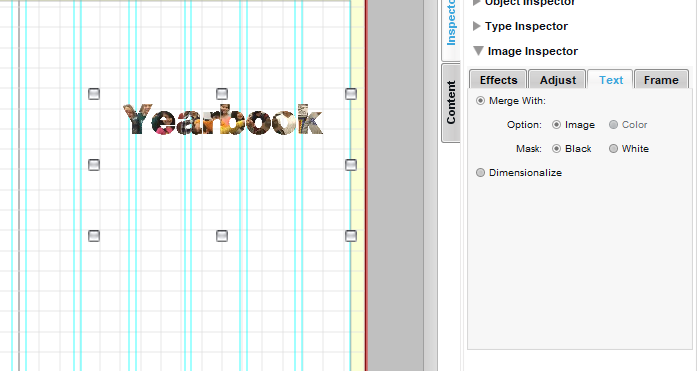Open the Frame tab
The image size is (699, 371).
tap(661, 80)
